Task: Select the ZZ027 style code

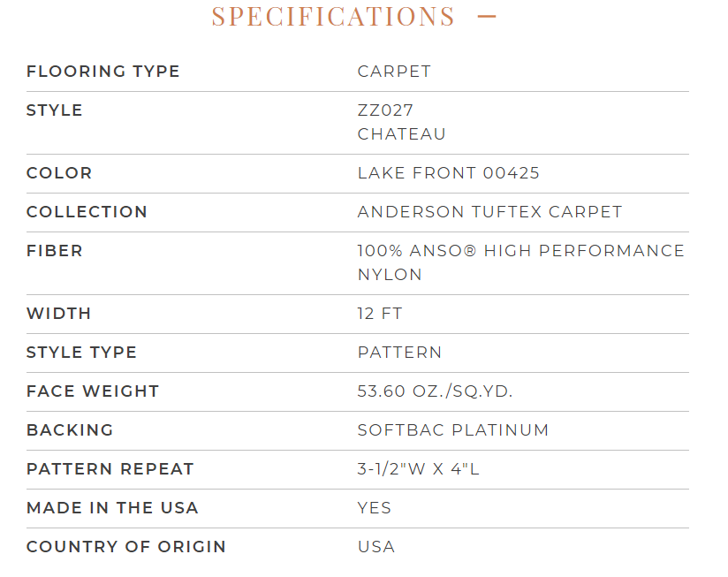Action: coord(385,110)
